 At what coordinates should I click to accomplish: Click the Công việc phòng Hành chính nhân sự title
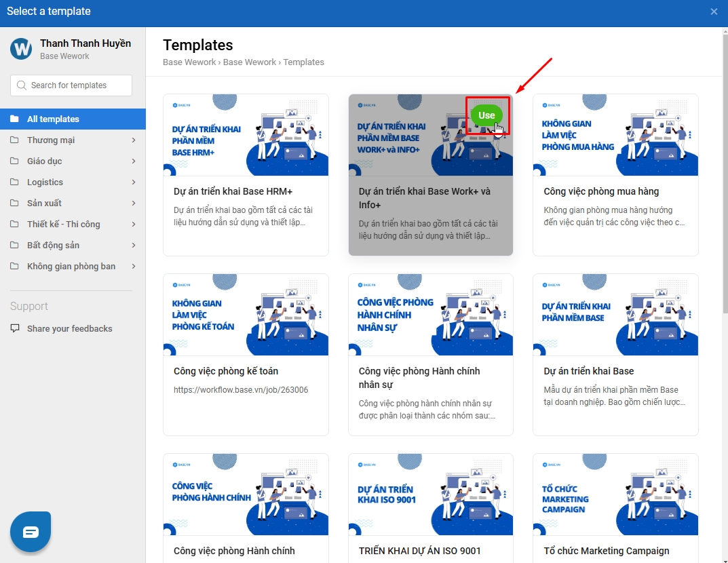419,377
